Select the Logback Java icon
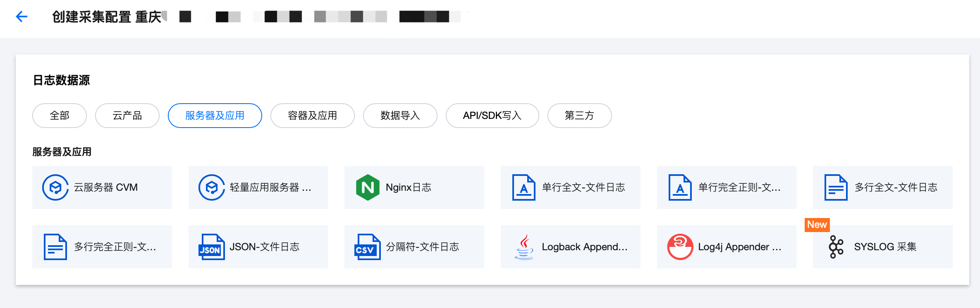 tap(524, 247)
